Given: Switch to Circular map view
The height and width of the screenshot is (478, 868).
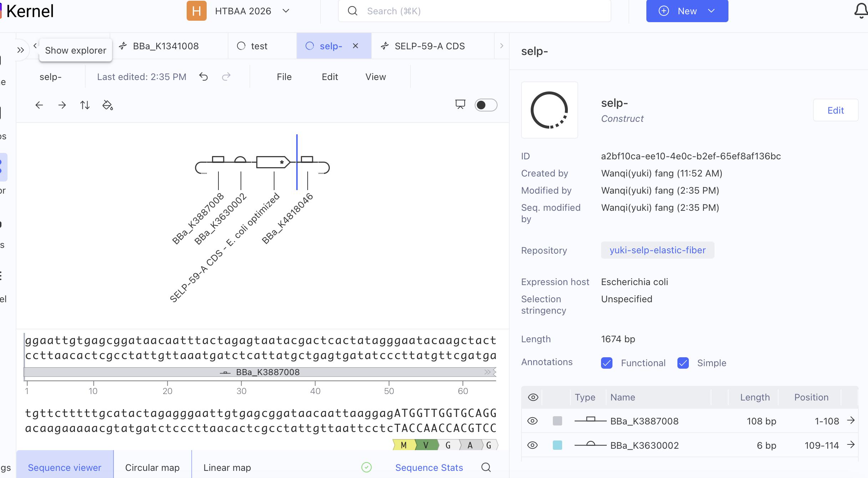Looking at the screenshot, I should (152, 467).
